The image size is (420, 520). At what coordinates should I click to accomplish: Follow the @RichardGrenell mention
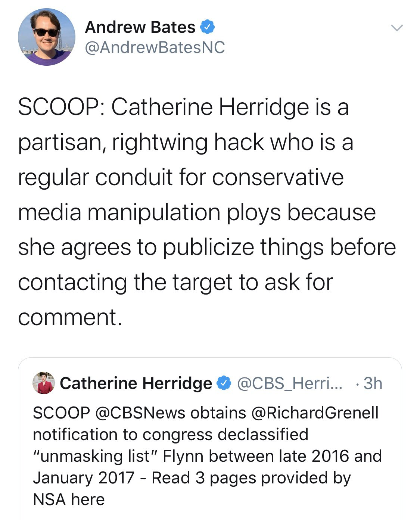[315, 413]
